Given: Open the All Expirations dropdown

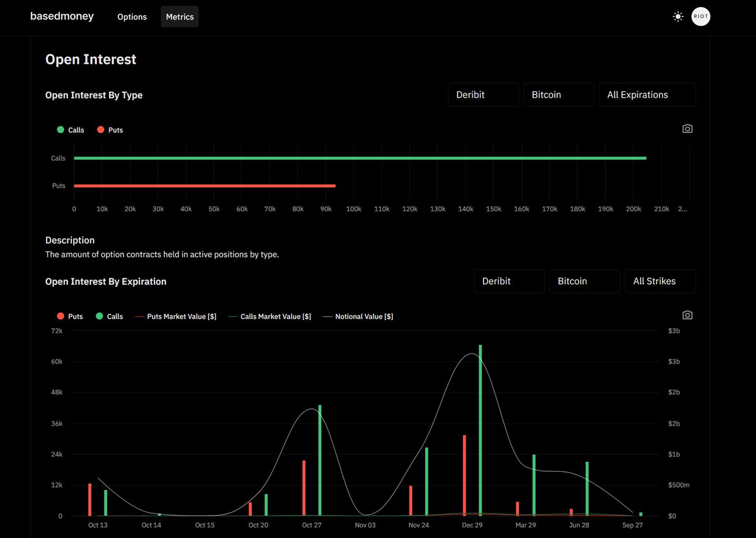Looking at the screenshot, I should click(647, 94).
